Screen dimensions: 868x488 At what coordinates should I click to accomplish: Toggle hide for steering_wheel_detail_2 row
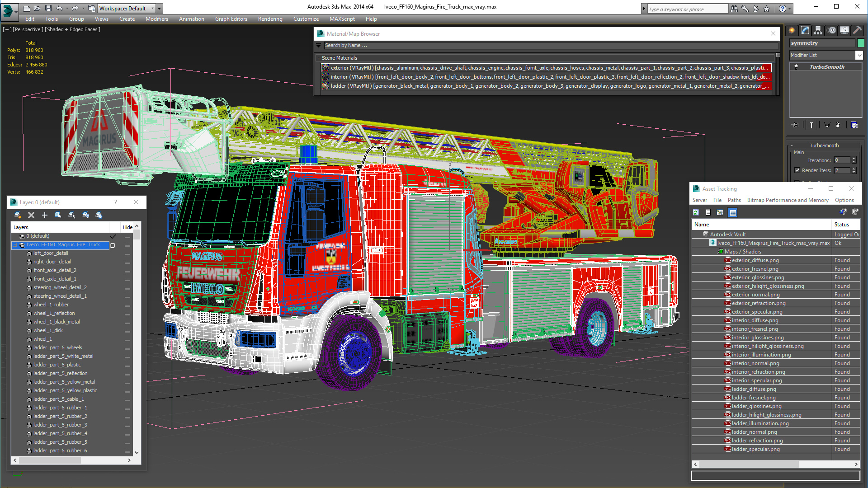[127, 288]
